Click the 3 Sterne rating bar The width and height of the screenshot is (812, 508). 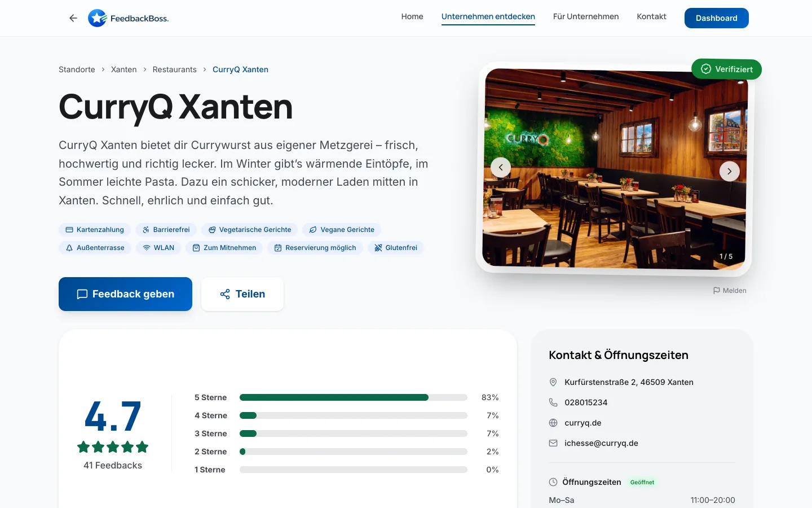coord(354,433)
